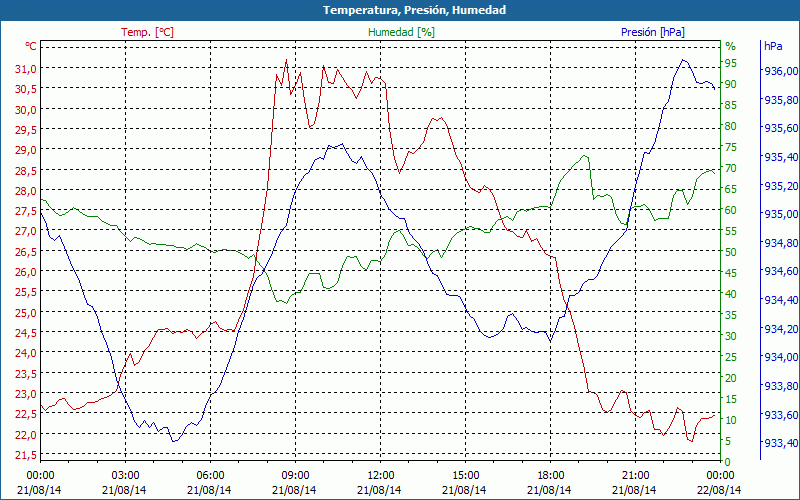Click pressure axis value "934,40"
Viewport: 800px width, 500px height.
[780, 299]
